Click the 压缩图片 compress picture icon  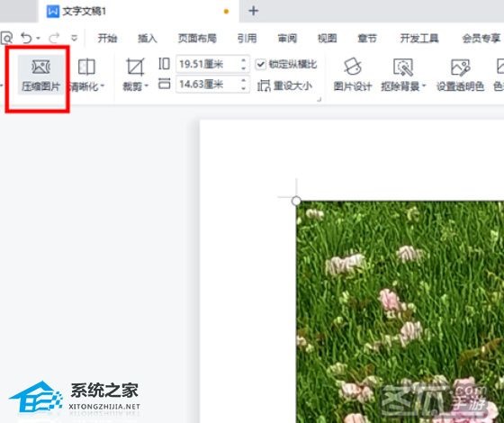pos(40,67)
